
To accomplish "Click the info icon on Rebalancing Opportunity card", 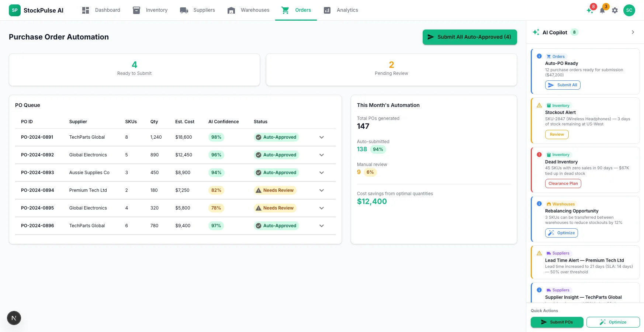I will [x=539, y=204].
